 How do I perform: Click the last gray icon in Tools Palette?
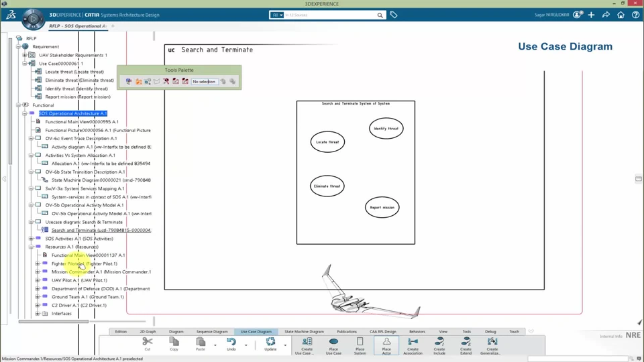click(x=233, y=81)
